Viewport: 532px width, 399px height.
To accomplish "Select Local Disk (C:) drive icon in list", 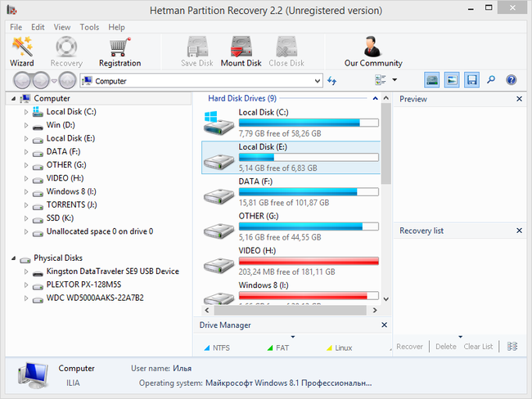I will point(219,123).
